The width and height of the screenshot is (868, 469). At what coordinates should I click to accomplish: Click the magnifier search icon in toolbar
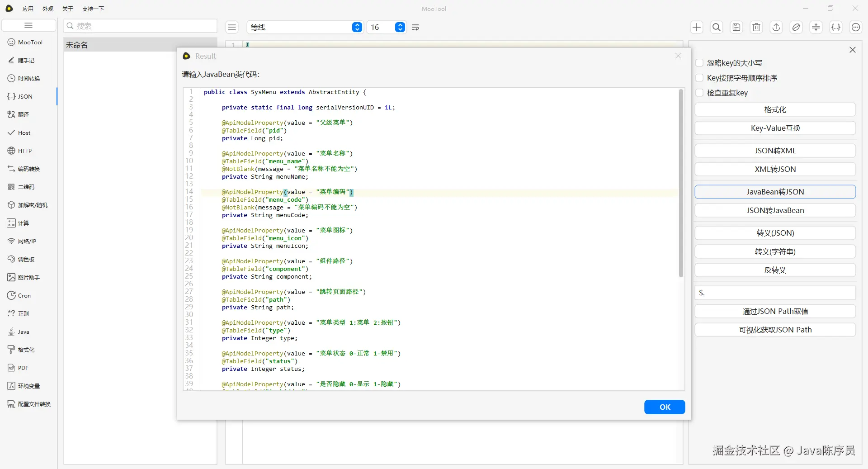point(717,27)
